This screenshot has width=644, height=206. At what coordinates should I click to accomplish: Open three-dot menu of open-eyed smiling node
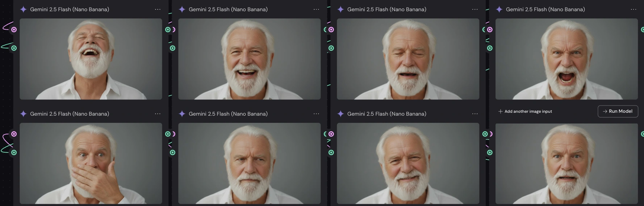click(x=316, y=9)
